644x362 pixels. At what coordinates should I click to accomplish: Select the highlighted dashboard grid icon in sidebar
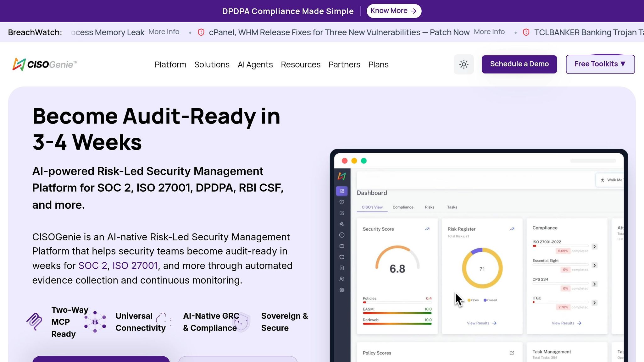point(342,191)
